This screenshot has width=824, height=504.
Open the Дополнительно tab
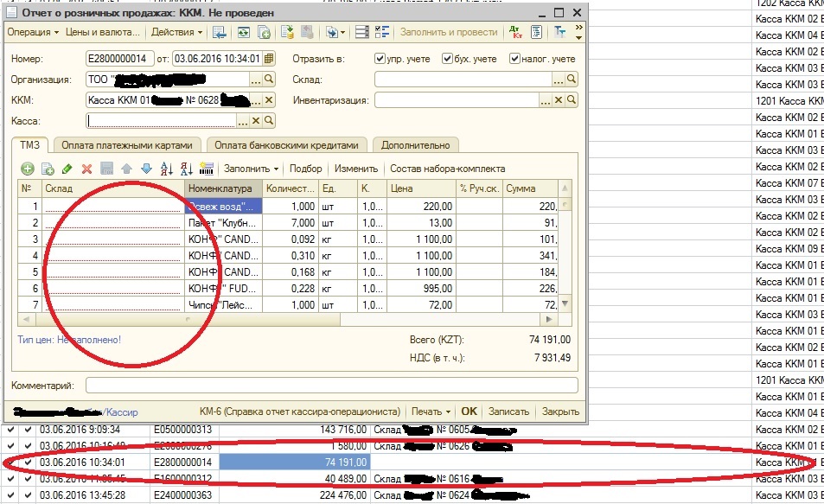click(x=415, y=145)
